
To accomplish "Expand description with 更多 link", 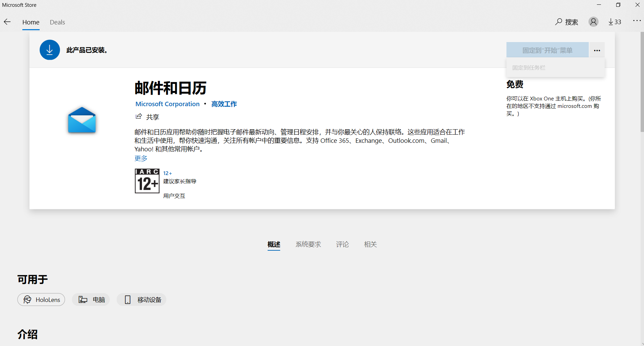I will 141,158.
